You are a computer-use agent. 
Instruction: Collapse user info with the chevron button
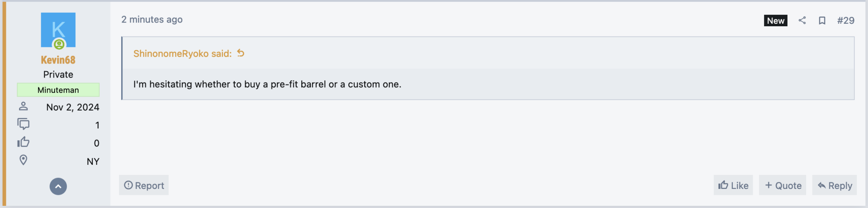coord(58,186)
